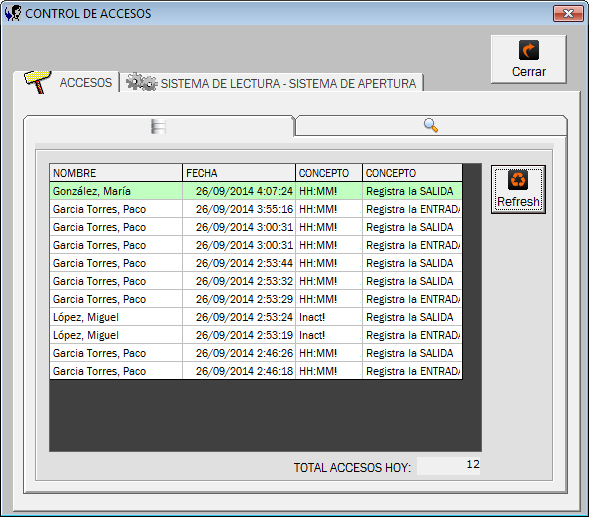The image size is (589, 517).
Task: Select the list view tab icon
Action: coord(158,126)
